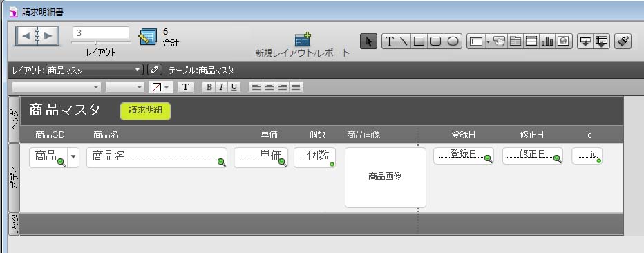Select the 商品画像 container field
This screenshot has width=644, height=253.
tap(386, 178)
